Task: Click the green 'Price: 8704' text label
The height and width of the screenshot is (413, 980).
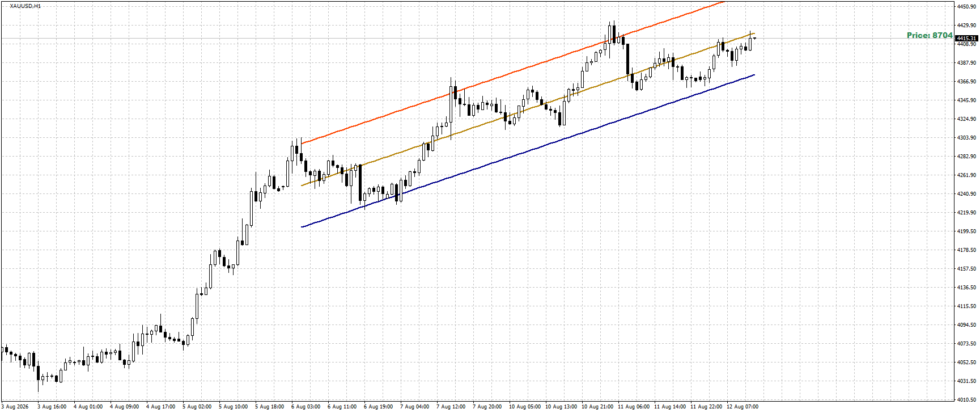Action: [930, 35]
